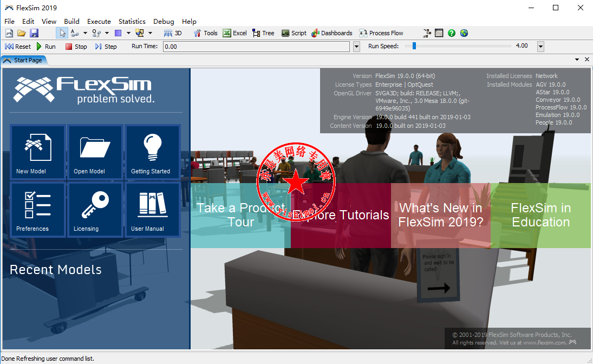This screenshot has height=364, width=593.
Task: Click the globe icon in the toolbar
Action: point(464,33)
